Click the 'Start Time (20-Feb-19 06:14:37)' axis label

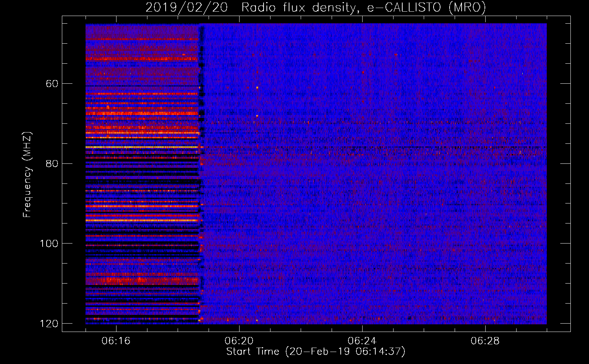(316, 352)
